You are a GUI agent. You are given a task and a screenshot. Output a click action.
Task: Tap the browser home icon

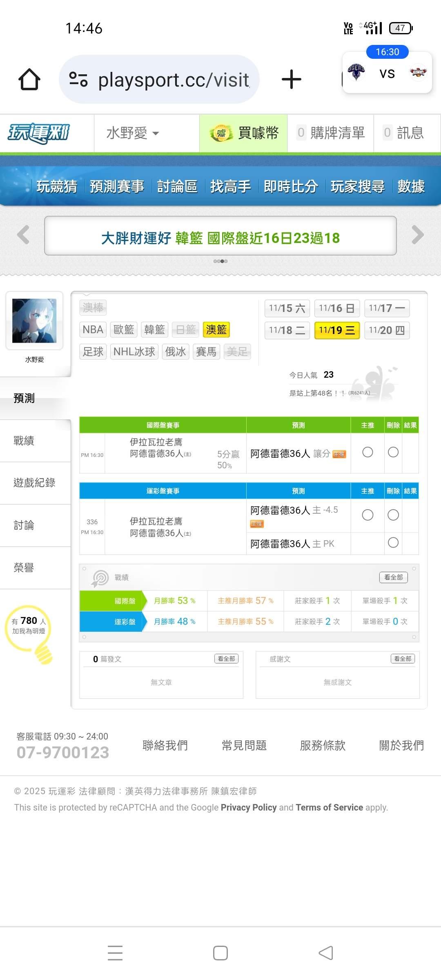click(29, 79)
